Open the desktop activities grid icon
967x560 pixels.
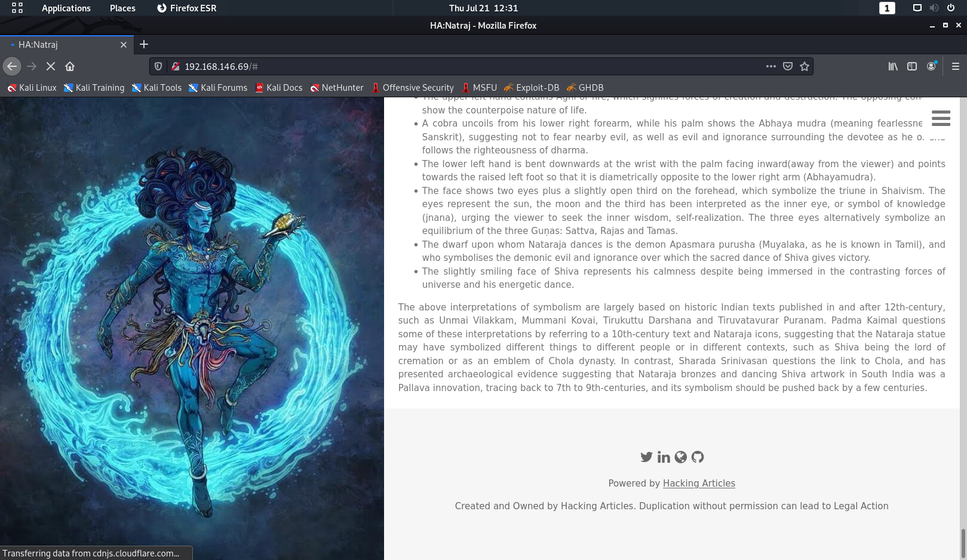point(17,8)
